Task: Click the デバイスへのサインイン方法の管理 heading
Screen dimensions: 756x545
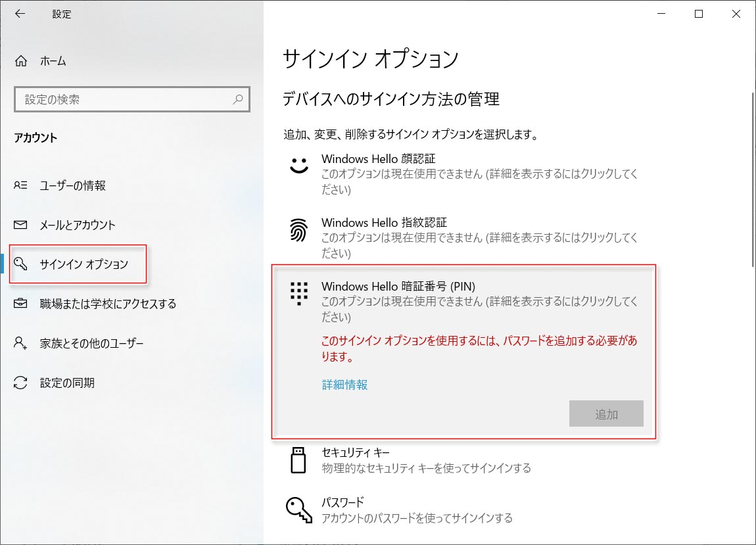Action: [391, 99]
